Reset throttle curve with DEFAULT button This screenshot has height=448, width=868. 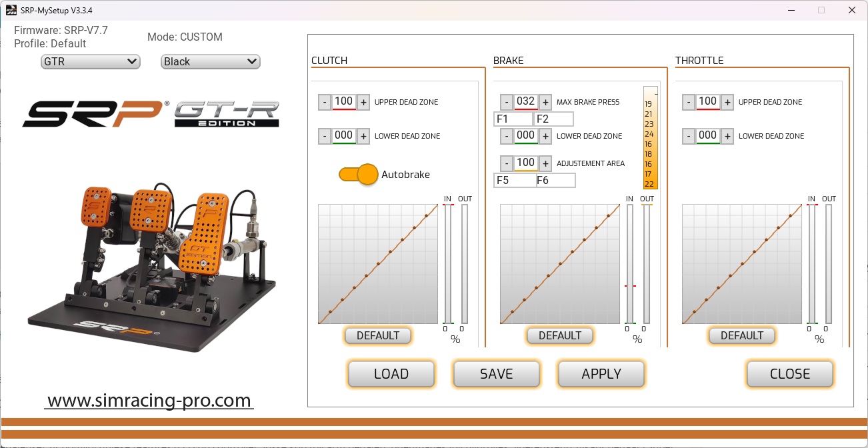(x=741, y=336)
